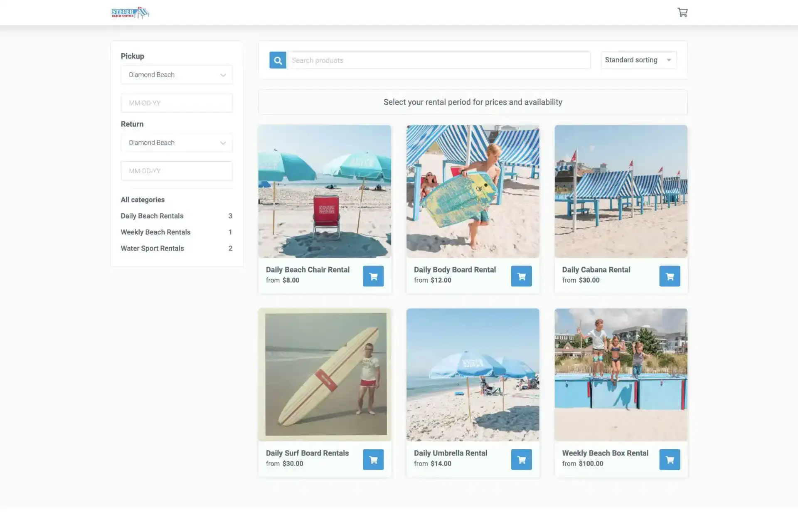798x532 pixels.
Task: Add Weekly Beach Box Rental to cart
Action: 670,459
